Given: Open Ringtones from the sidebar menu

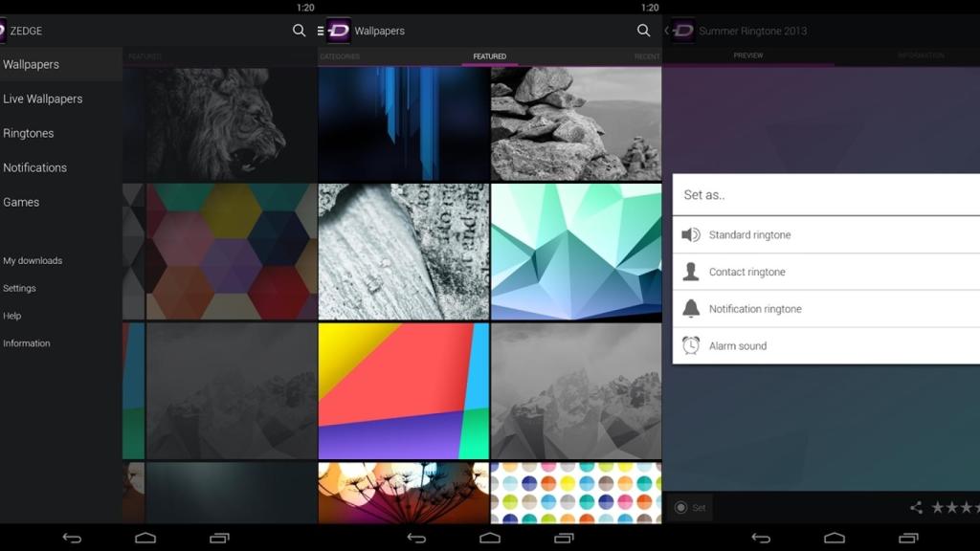Looking at the screenshot, I should click(29, 133).
